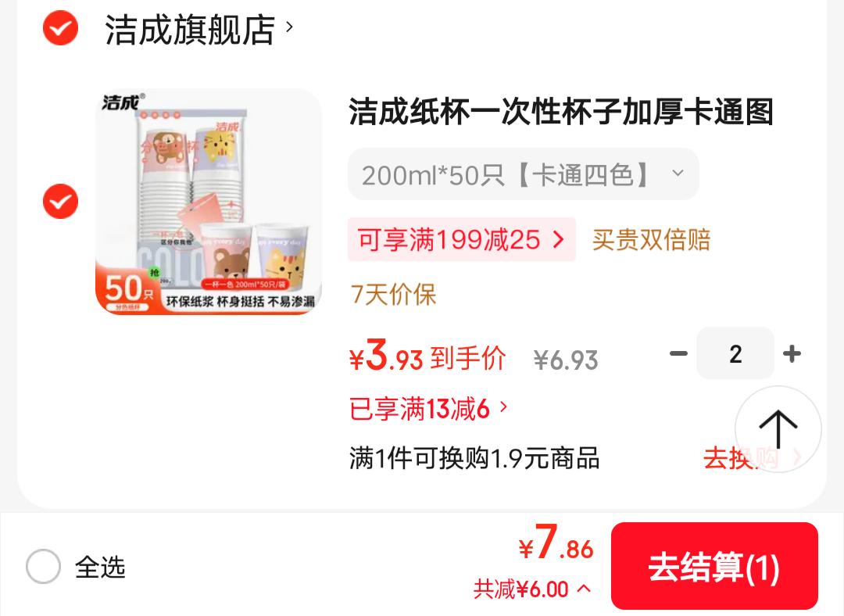
Task: Go to 去换购 add-on purchase
Action: tap(753, 458)
